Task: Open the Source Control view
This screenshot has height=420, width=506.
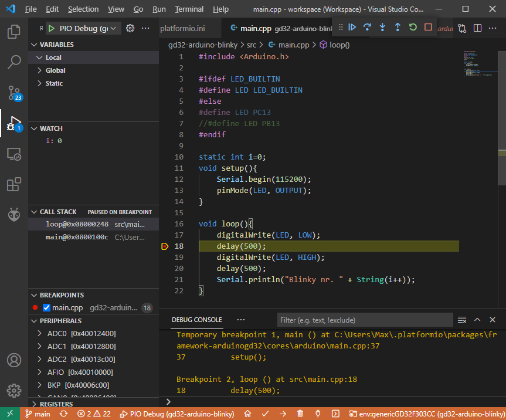Action: pyautogui.click(x=13, y=93)
